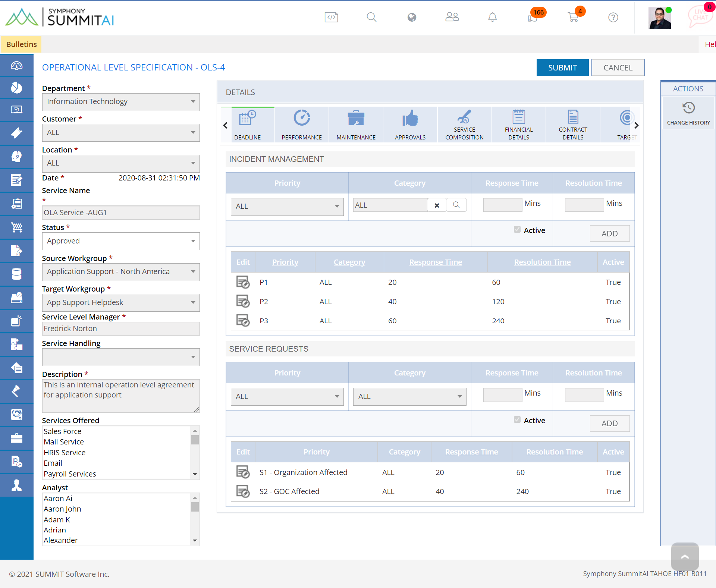The height and width of the screenshot is (588, 716).
Task: Open the Target Workgroup dropdown
Action: [121, 303]
